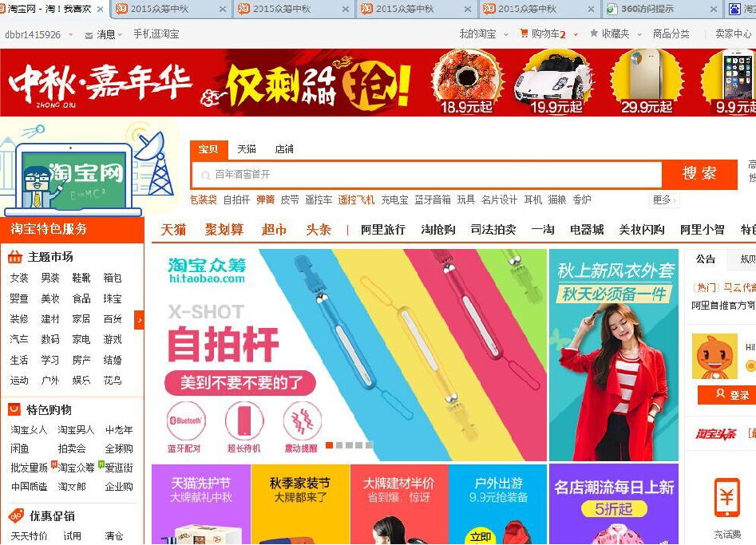The image size is (756, 545).
Task: Open the 秋季家装节 promo tile
Action: pos(300,504)
